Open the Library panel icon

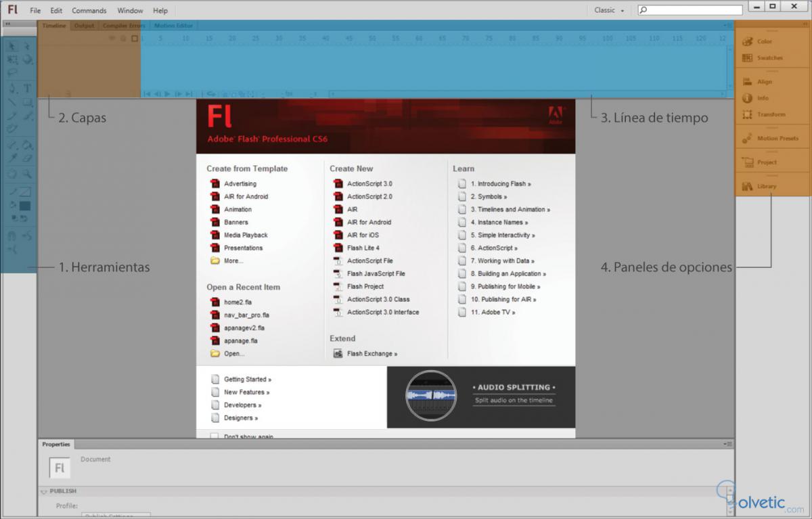[x=747, y=186]
